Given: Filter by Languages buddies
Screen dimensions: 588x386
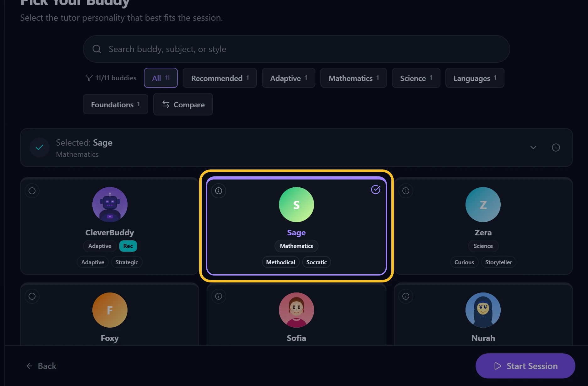Looking at the screenshot, I should 475,78.
